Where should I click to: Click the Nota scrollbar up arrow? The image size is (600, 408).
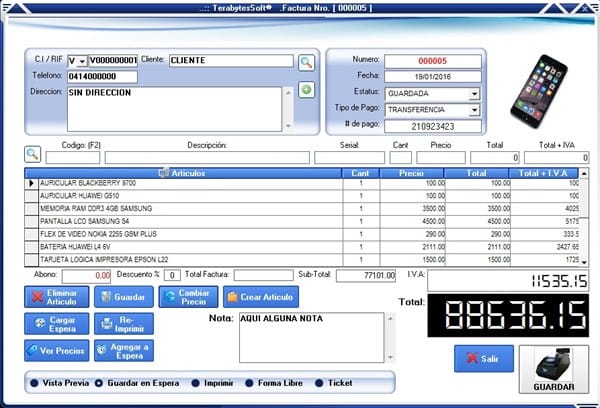pos(390,318)
